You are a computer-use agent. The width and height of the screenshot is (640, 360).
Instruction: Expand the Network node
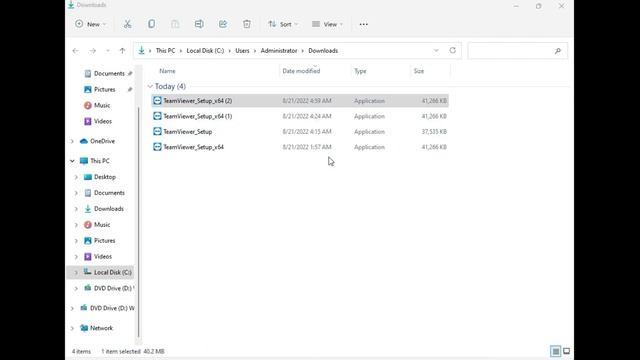pyautogui.click(x=72, y=328)
